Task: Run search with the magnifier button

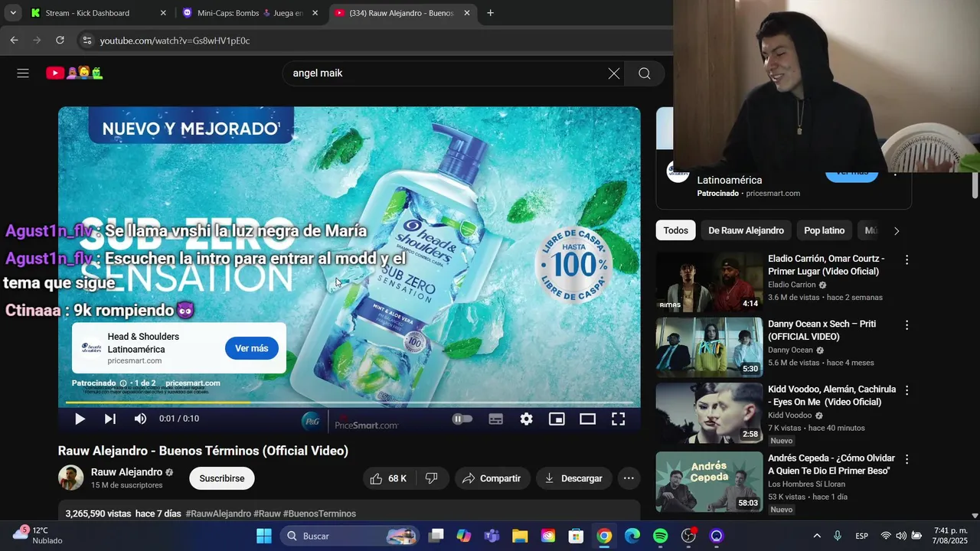Action: (645, 73)
